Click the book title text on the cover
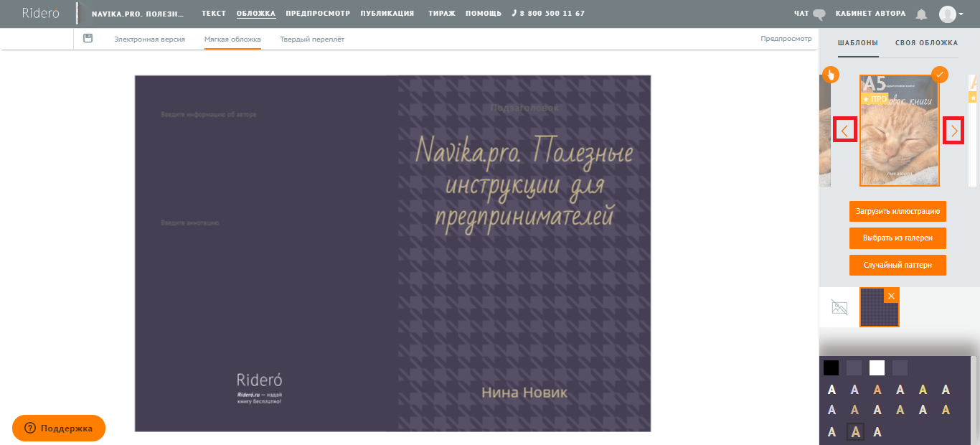980x445 pixels. [x=524, y=176]
